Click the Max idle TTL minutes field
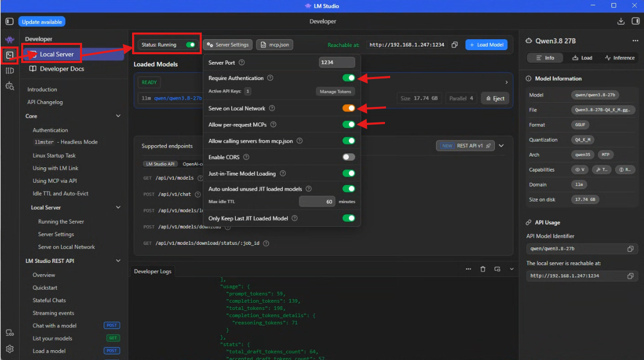Viewport: 644px width, 360px height. tap(317, 202)
